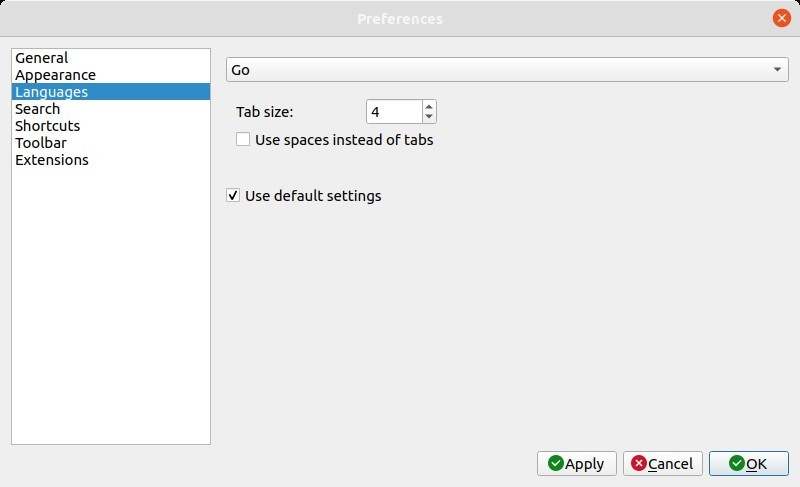Open the Shortcuts settings page
The height and width of the screenshot is (487, 800).
tap(47, 126)
